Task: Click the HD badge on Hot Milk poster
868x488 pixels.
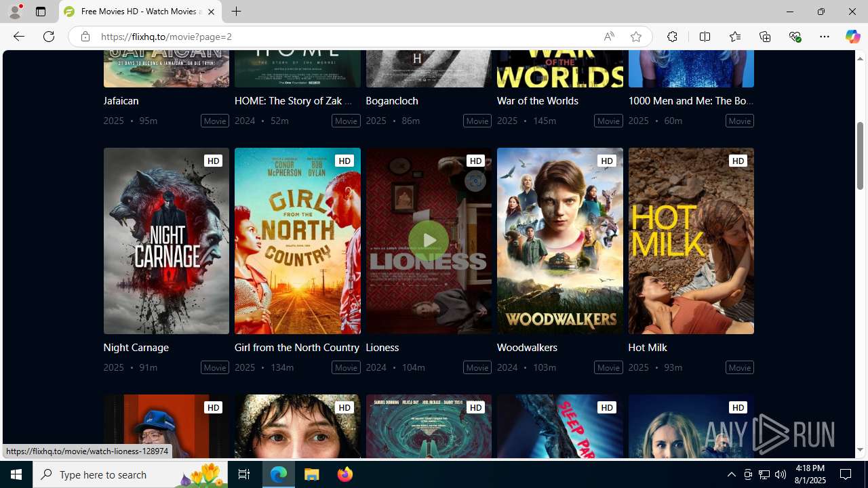Action: 738,161
